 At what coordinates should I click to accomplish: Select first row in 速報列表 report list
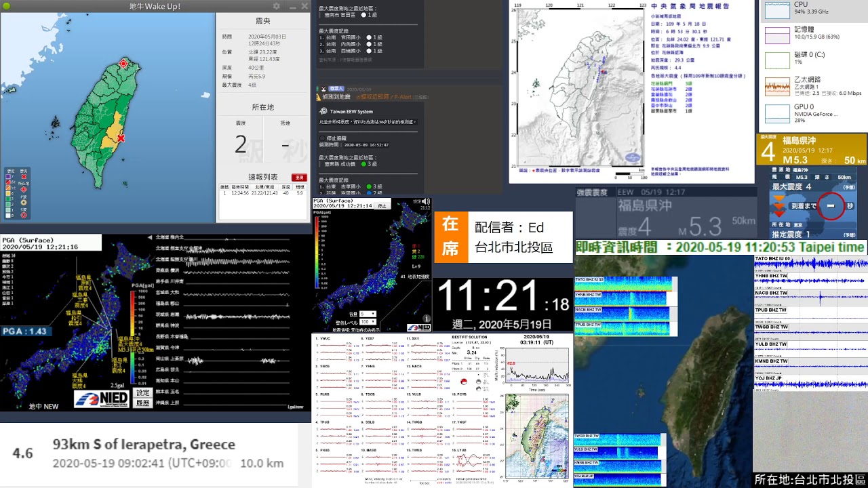pyautogui.click(x=262, y=193)
